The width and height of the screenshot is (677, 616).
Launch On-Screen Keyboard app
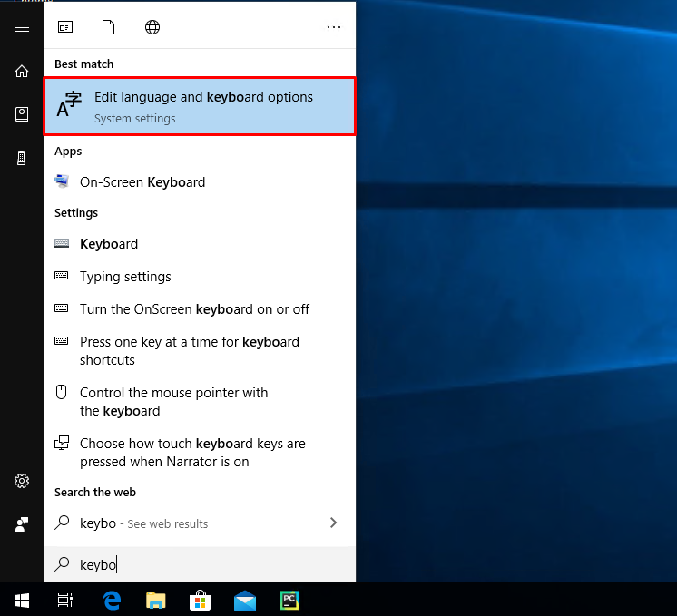click(x=200, y=182)
